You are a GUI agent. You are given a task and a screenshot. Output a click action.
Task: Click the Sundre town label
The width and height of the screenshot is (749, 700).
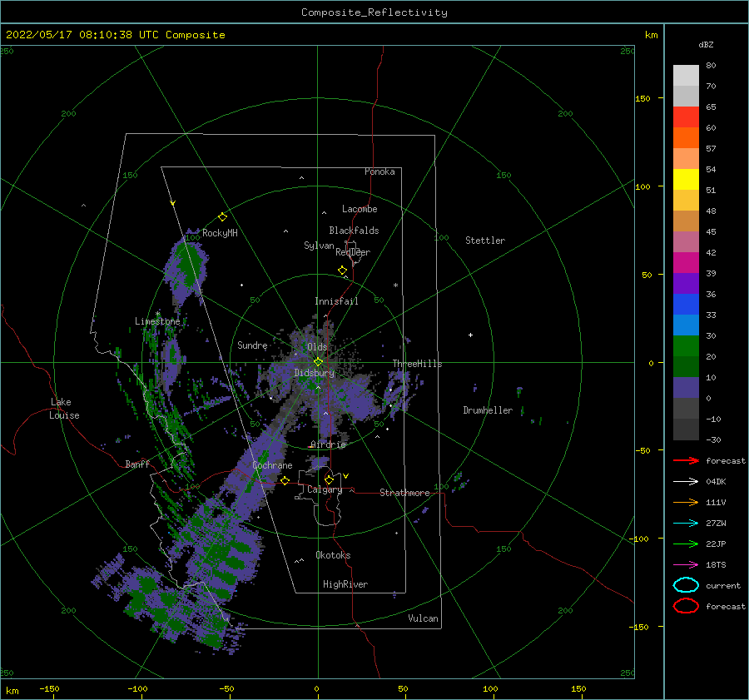(252, 345)
